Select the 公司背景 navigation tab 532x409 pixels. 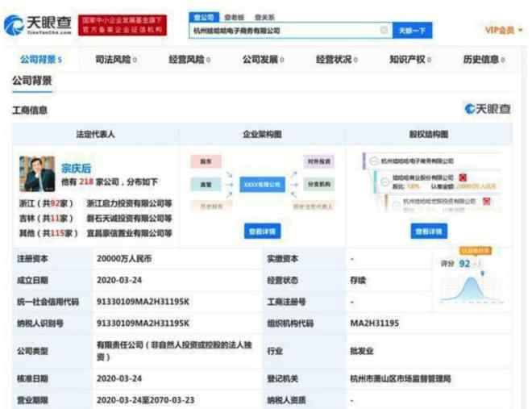[41, 60]
